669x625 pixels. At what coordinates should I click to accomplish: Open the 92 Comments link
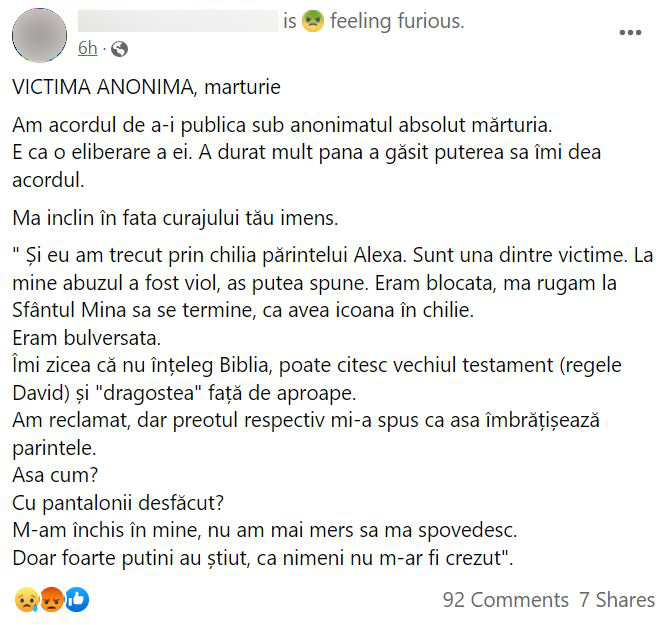coord(505,600)
